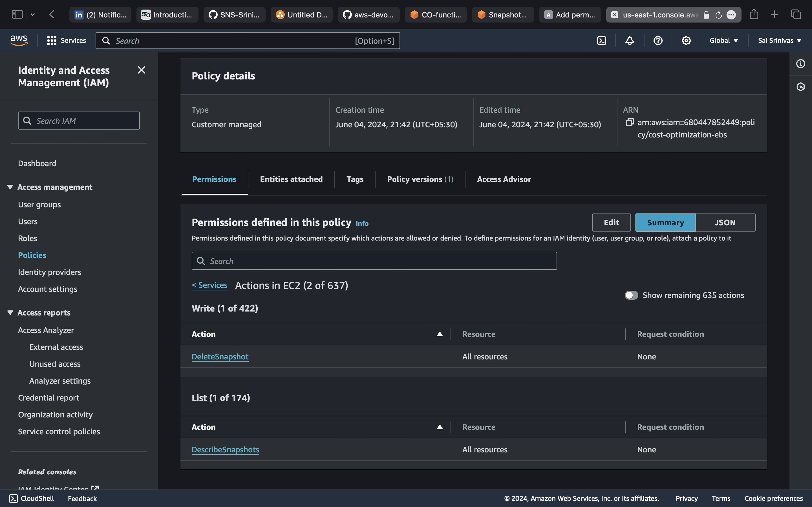
Task: Copy the policy ARN with copy icon
Action: [630, 123]
